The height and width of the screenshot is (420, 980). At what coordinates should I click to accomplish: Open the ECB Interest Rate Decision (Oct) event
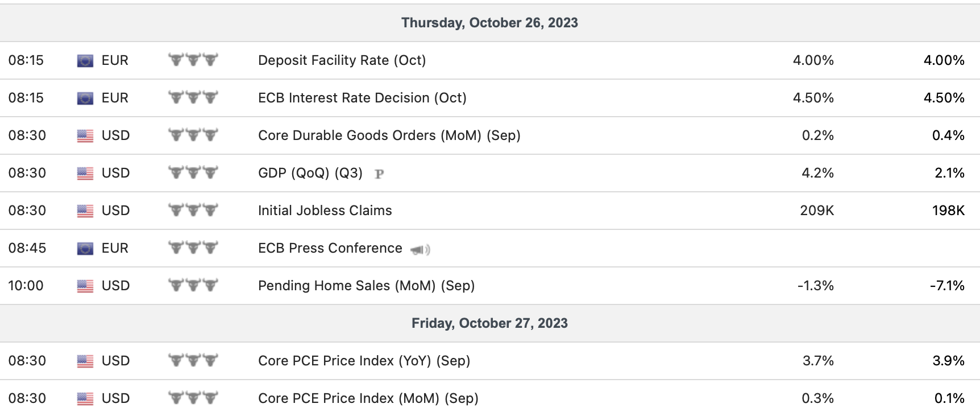pos(362,98)
